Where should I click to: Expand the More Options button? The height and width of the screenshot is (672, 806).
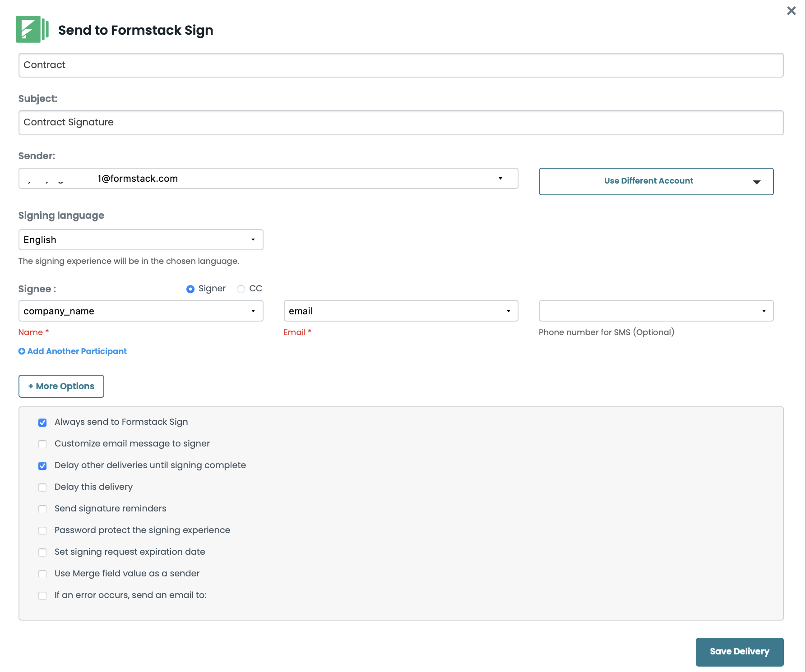tap(61, 387)
